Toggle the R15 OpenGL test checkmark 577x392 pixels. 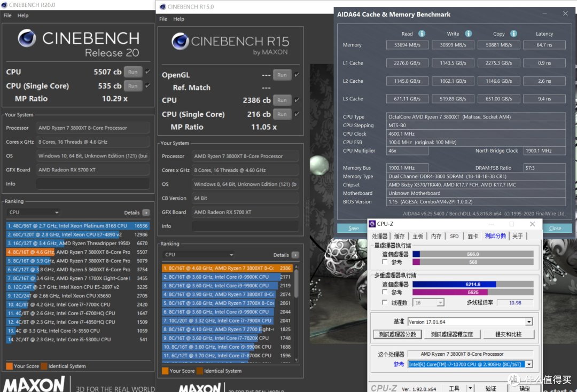297,75
